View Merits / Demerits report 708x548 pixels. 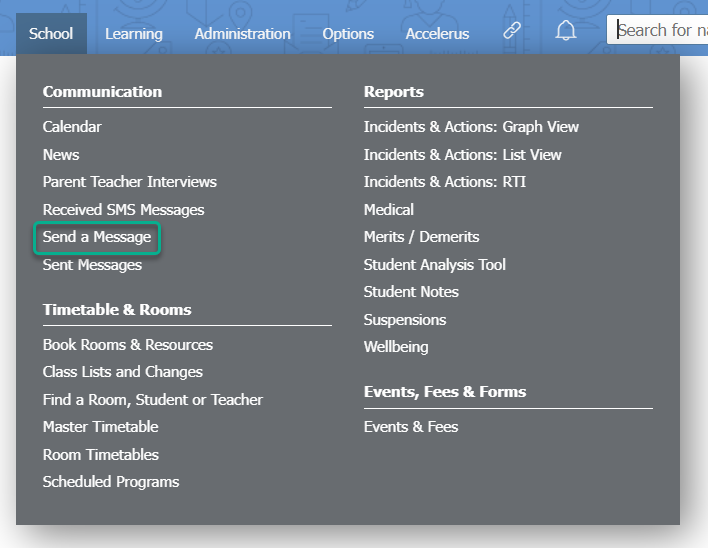point(421,237)
